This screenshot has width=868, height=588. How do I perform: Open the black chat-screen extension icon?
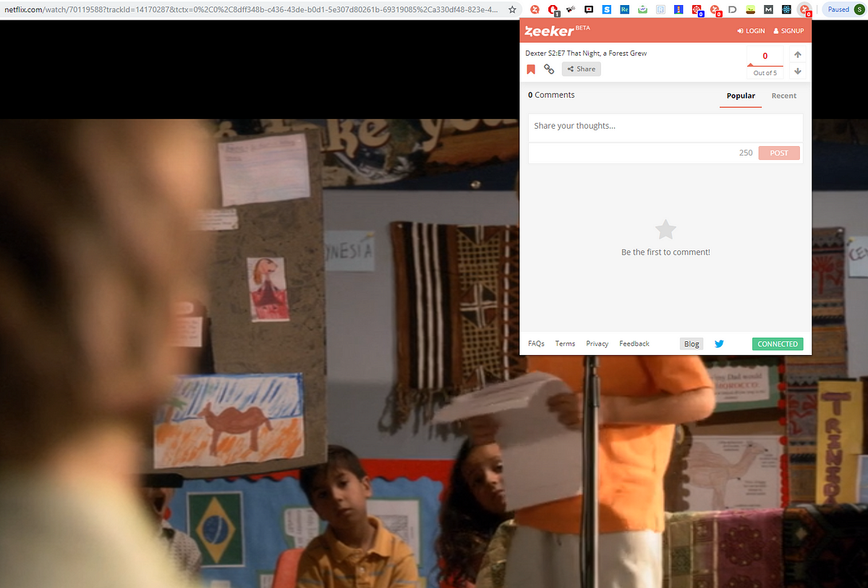pos(588,9)
